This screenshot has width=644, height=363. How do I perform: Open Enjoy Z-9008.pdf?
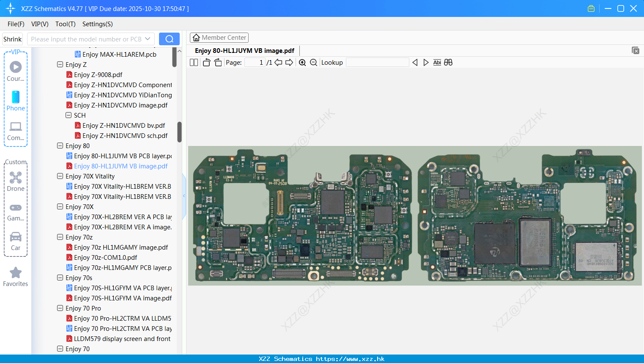click(94, 75)
